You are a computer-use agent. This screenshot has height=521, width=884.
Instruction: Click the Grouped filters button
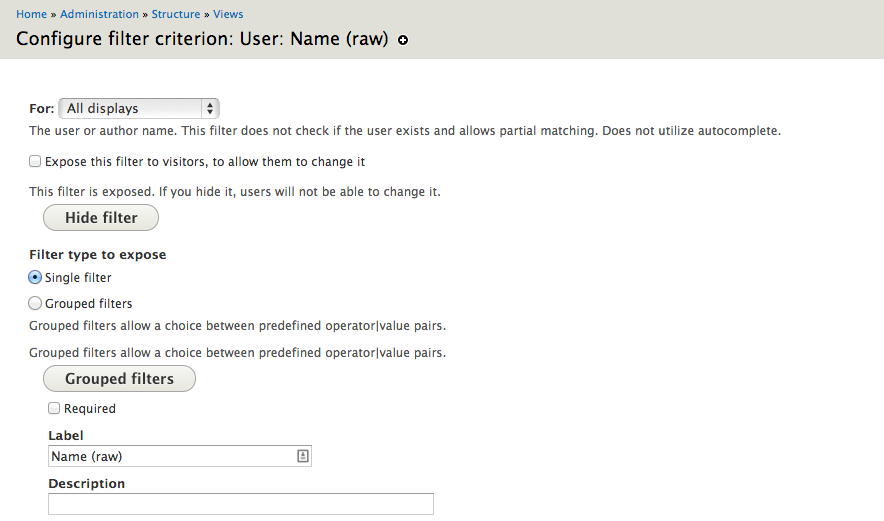click(x=119, y=378)
